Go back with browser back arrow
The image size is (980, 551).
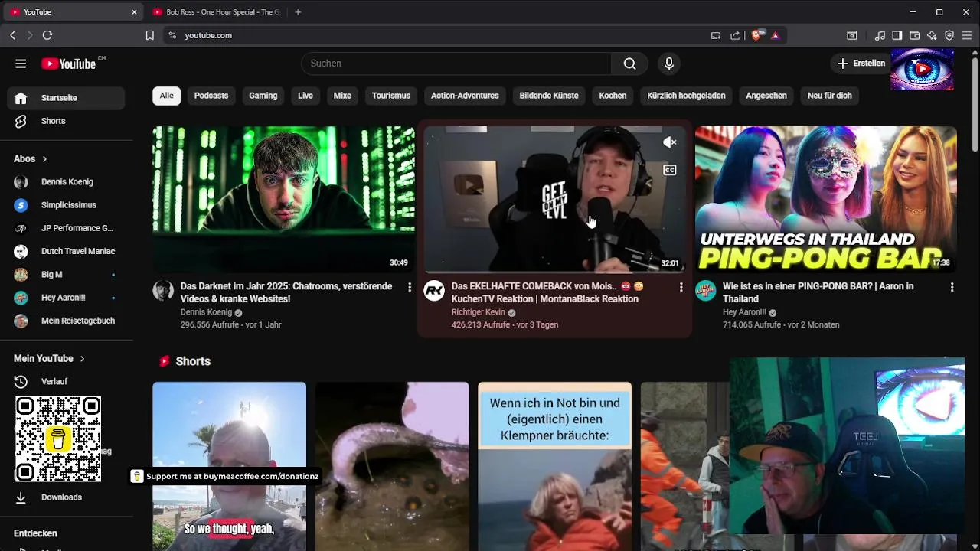(x=13, y=35)
